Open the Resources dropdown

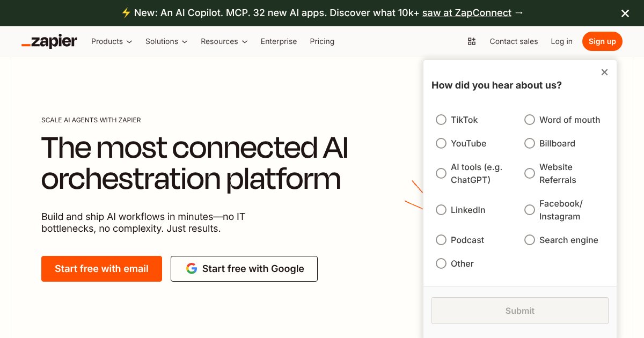click(x=224, y=41)
